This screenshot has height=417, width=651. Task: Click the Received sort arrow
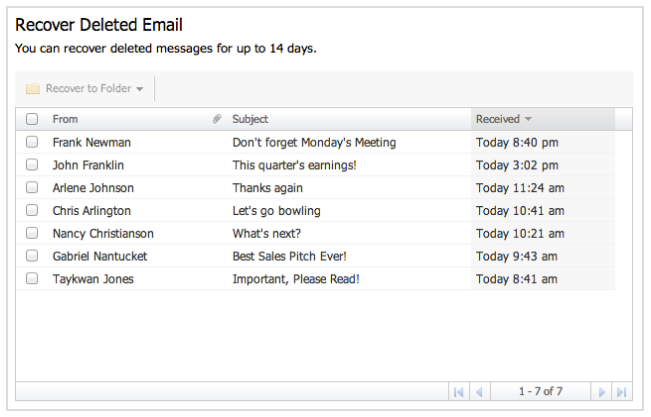[528, 119]
